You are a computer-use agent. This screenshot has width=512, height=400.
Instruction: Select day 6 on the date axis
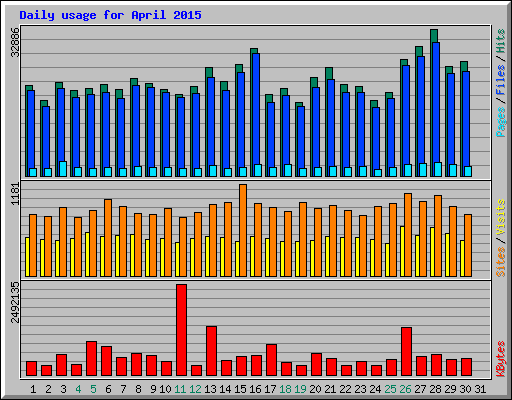pyautogui.click(x=108, y=389)
